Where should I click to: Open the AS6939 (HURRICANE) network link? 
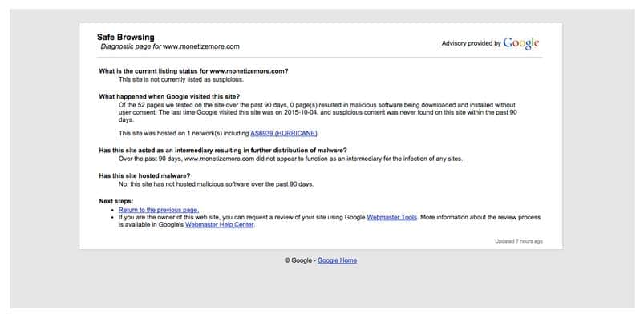(x=284, y=134)
